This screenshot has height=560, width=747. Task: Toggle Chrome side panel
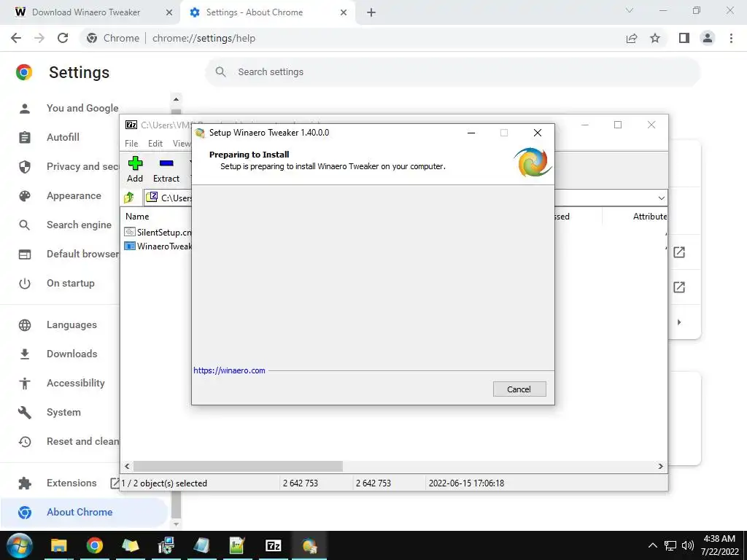click(684, 38)
